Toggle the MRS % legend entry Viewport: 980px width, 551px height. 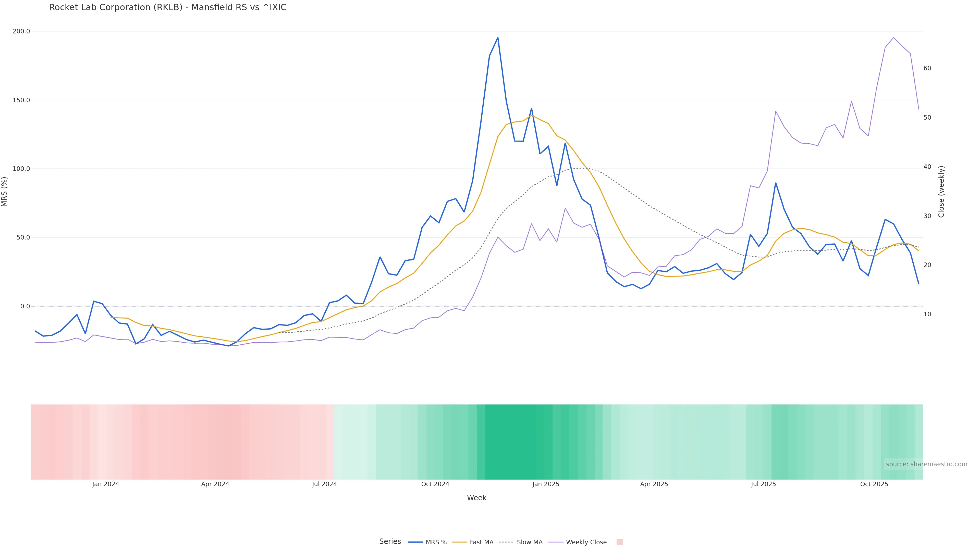point(436,542)
